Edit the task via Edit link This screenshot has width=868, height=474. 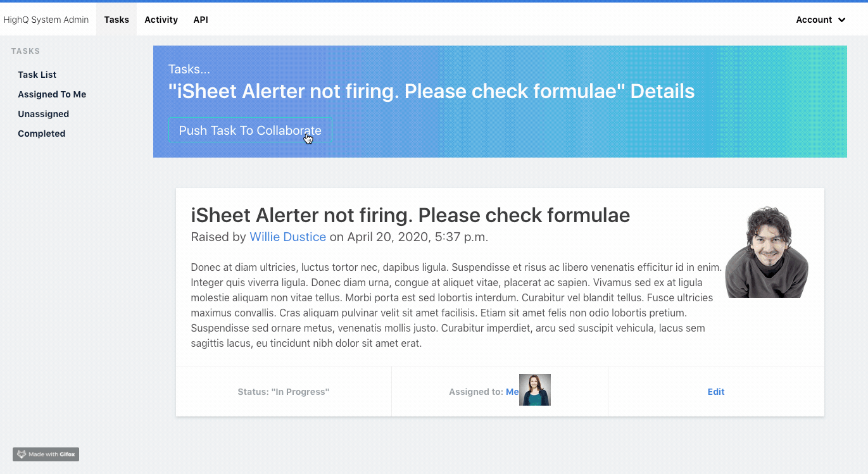716,392
